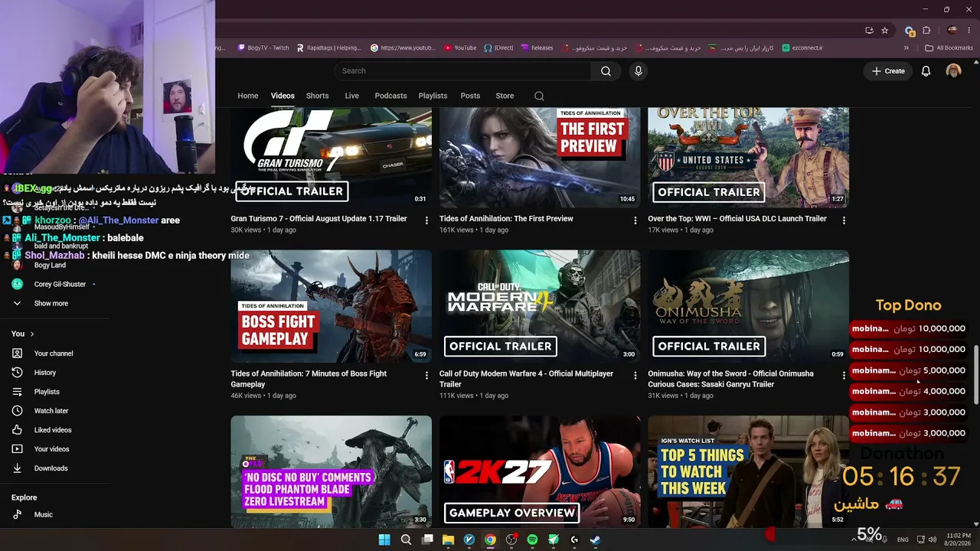This screenshot has height=551, width=980.
Task: Open the BogyTV - Twitch bookmark
Action: pyautogui.click(x=263, y=47)
